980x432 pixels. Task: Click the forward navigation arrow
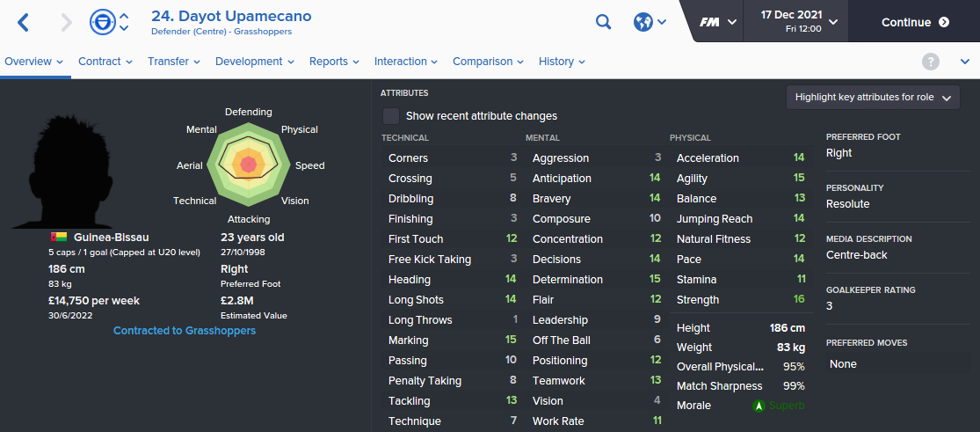tap(66, 23)
